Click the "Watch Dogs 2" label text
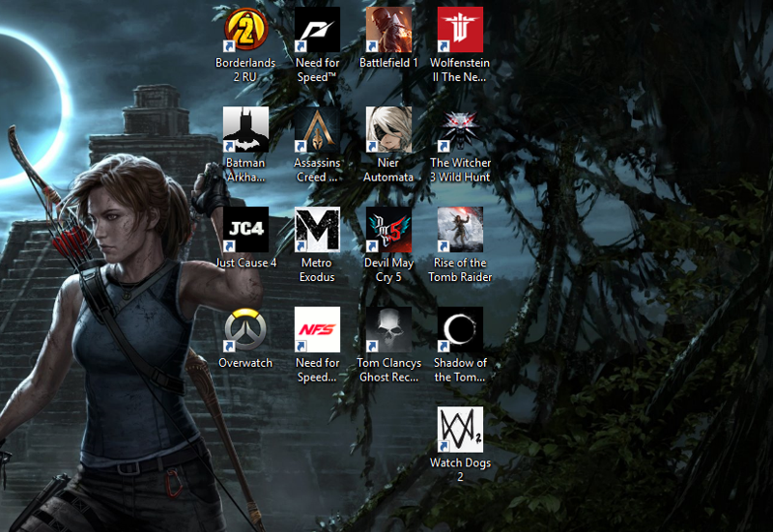The height and width of the screenshot is (532, 773). coord(460,470)
